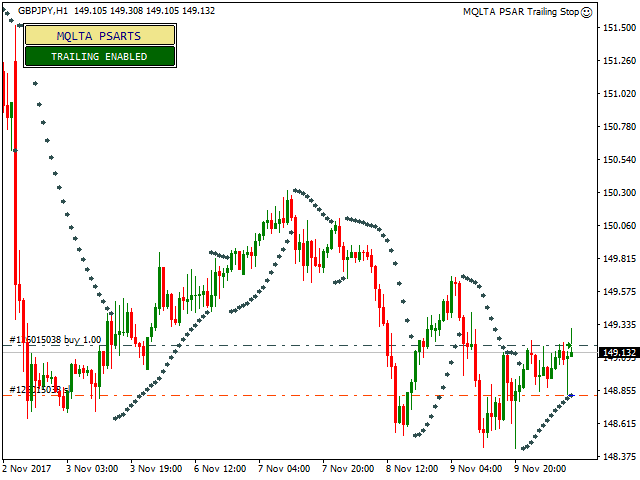The height and width of the screenshot is (480, 640).
Task: Click the 150.060 price axis label
Action: pos(620,225)
